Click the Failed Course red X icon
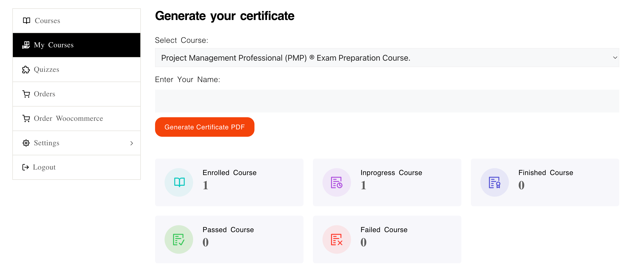 [336, 239]
